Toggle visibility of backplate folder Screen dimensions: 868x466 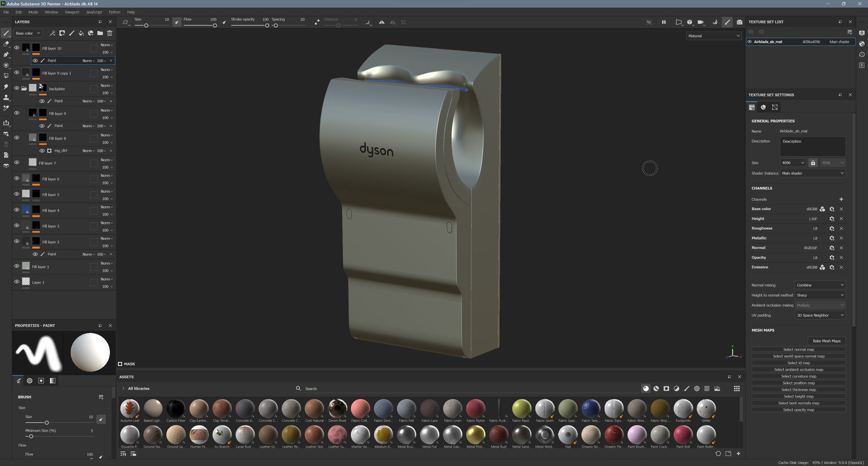[17, 88]
